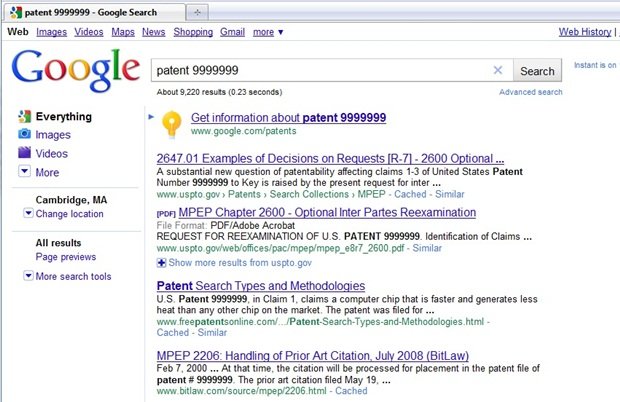Click Similar link for 2647.01 result
The width and height of the screenshot is (620, 402).
click(x=450, y=194)
